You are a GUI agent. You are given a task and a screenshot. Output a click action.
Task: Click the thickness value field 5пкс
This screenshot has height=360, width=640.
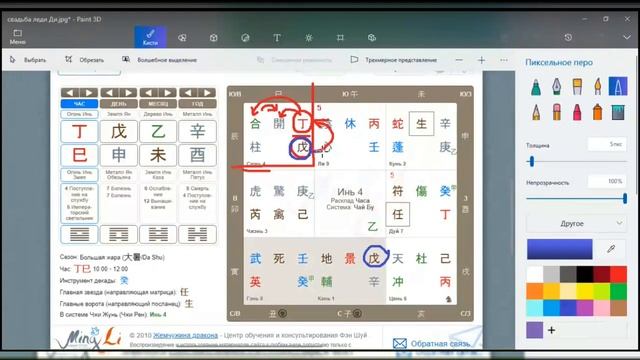coord(607,144)
